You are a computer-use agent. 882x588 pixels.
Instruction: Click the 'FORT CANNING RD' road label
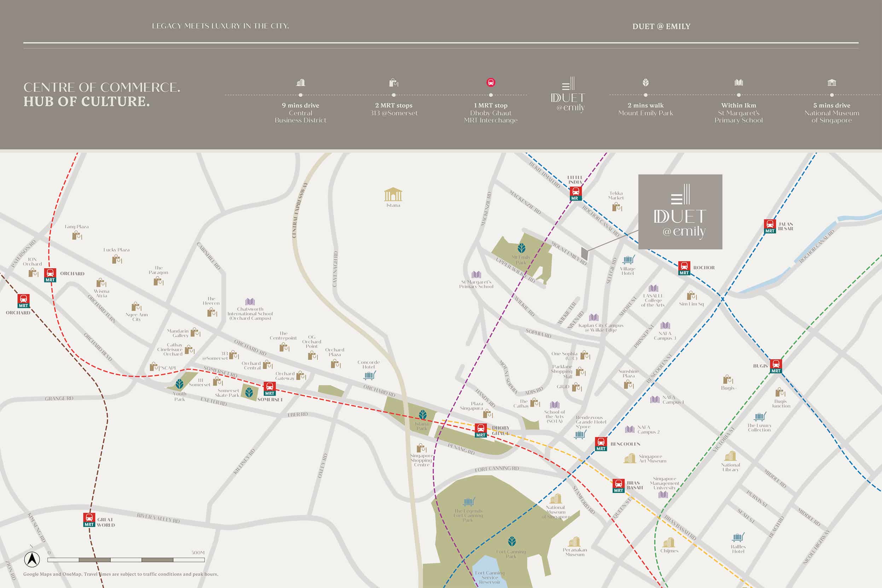pyautogui.click(x=497, y=469)
